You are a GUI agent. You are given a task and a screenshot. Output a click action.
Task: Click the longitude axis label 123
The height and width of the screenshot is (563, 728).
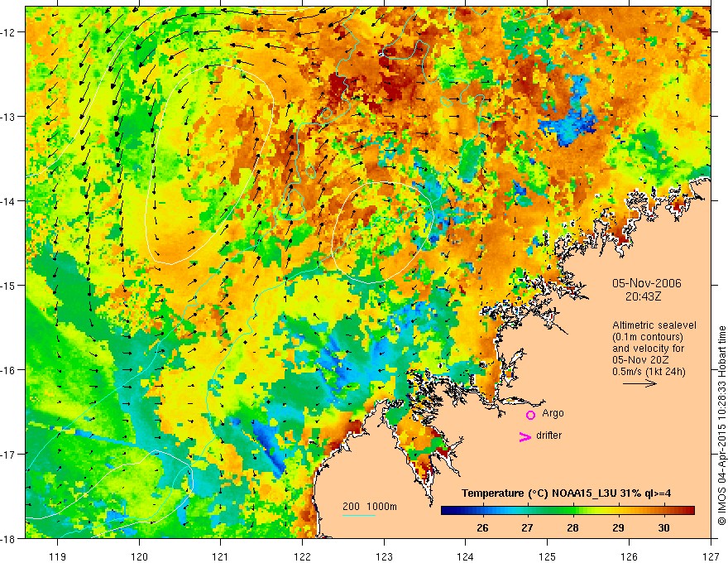[x=384, y=556]
